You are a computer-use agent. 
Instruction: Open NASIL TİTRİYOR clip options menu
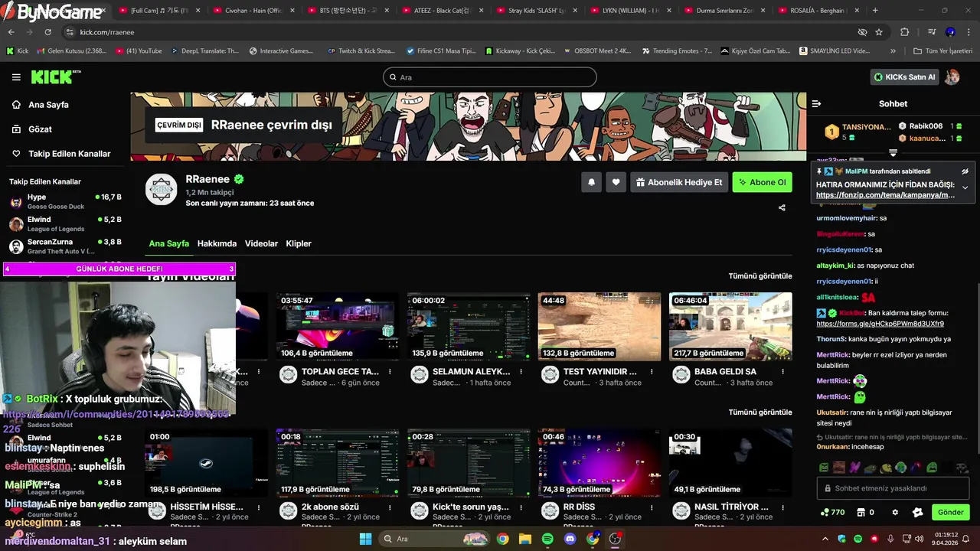point(782,507)
